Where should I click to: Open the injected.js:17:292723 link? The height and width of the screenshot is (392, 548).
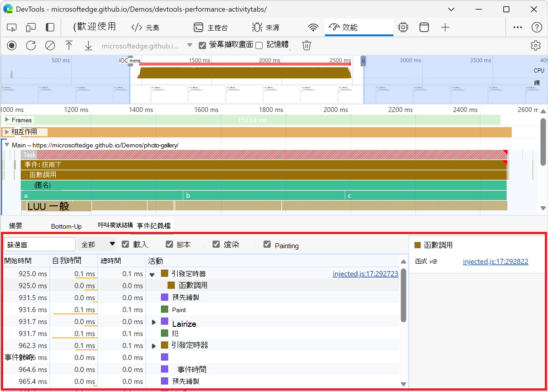365,274
